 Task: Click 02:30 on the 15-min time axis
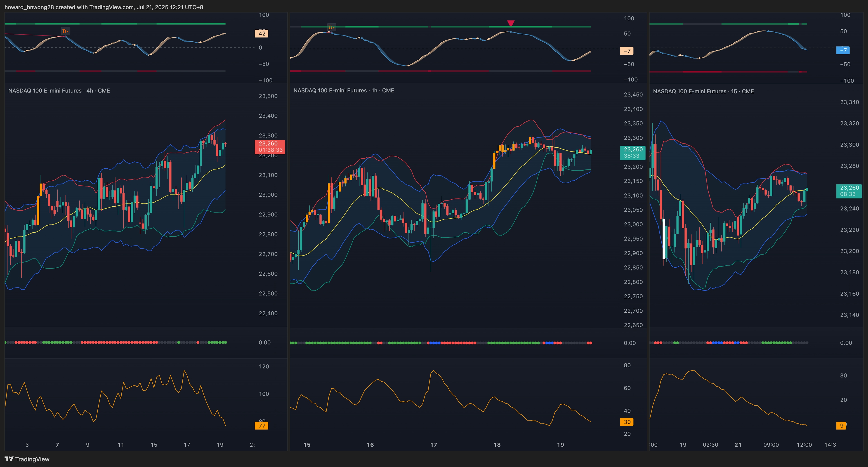tap(710, 445)
